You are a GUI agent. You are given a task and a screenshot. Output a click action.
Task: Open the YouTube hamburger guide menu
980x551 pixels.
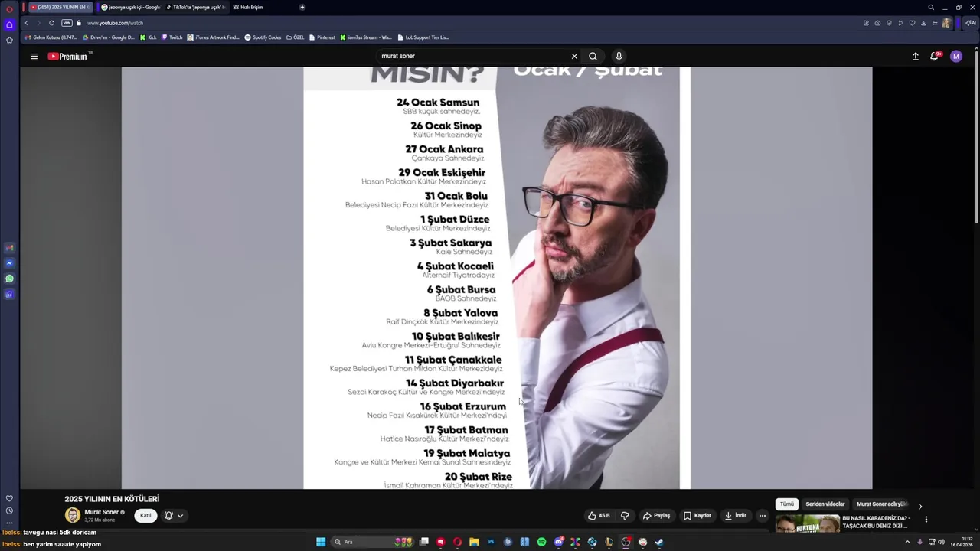pos(34,56)
